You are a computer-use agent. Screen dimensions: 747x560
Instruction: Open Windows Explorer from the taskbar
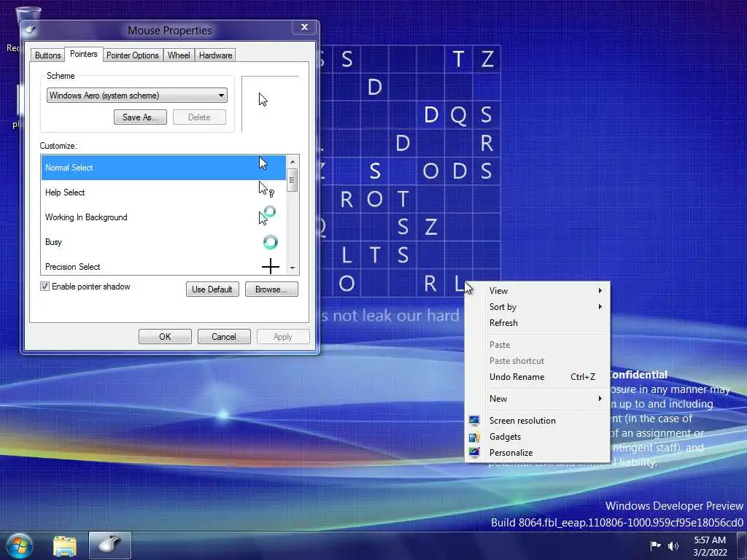click(65, 545)
